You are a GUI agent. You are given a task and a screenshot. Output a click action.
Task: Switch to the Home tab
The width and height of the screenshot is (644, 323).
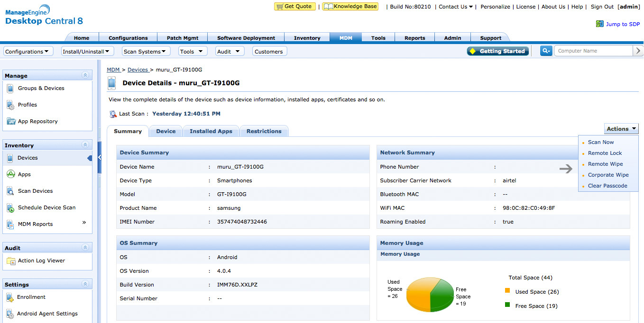[82, 38]
